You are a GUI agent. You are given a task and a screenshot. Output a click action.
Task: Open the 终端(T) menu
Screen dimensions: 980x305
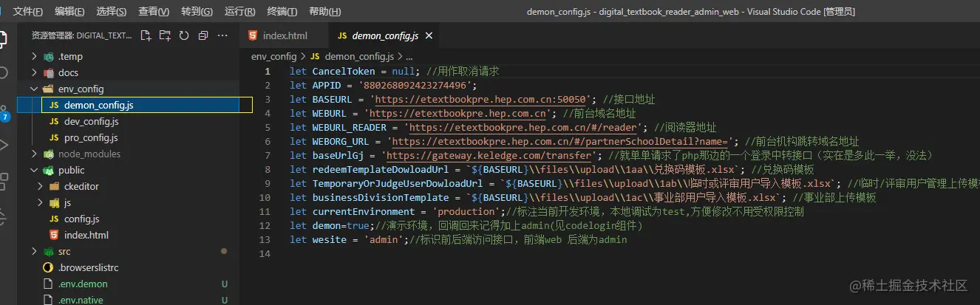pos(282,12)
